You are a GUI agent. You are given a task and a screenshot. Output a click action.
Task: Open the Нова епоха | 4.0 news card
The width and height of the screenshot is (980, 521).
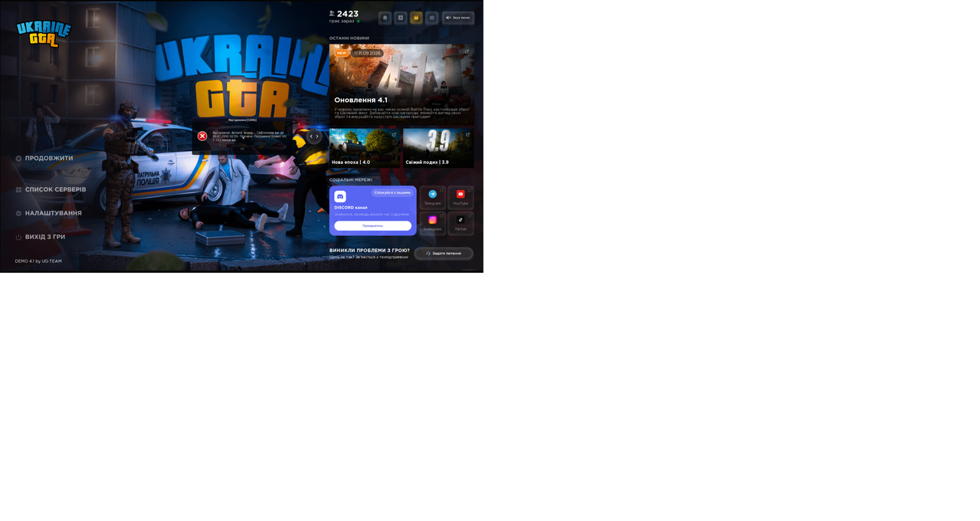[365, 148]
